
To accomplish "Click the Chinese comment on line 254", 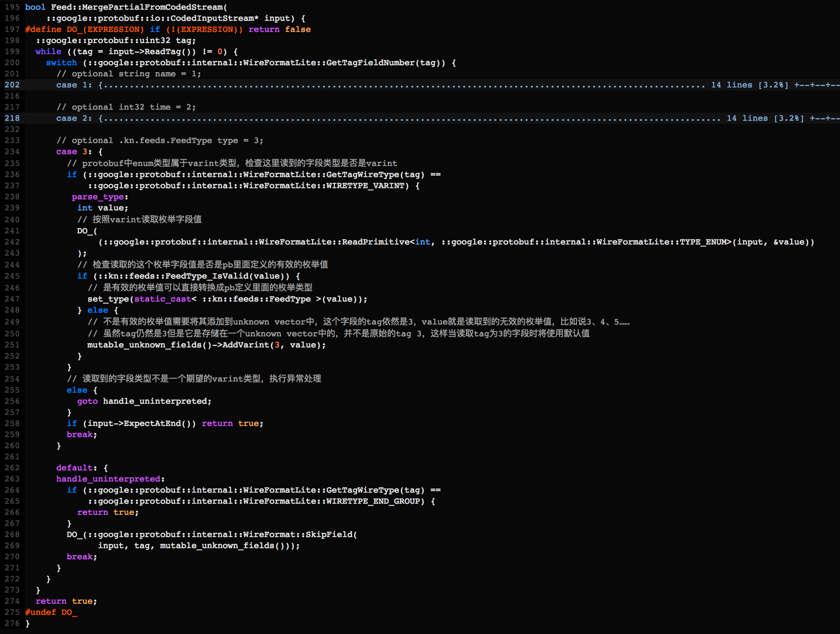I will [x=194, y=379].
